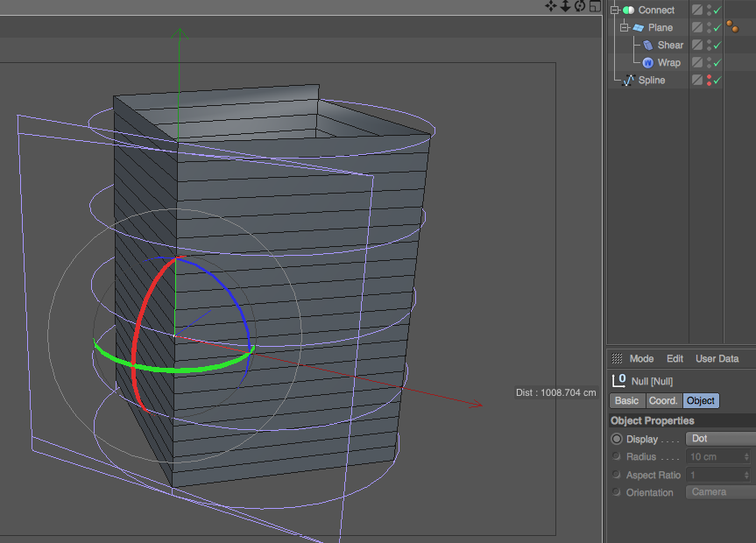Toggle Plane visibility dots

[709, 27]
